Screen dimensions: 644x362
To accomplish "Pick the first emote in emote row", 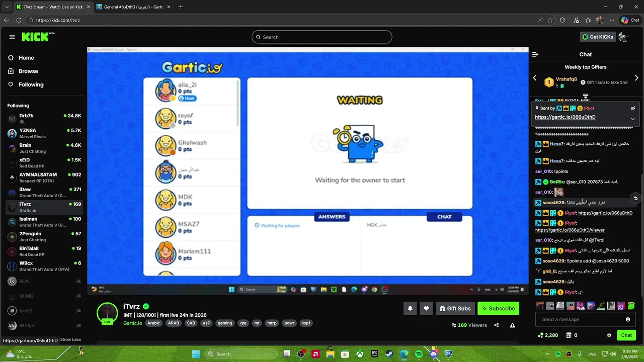I will point(540,306).
